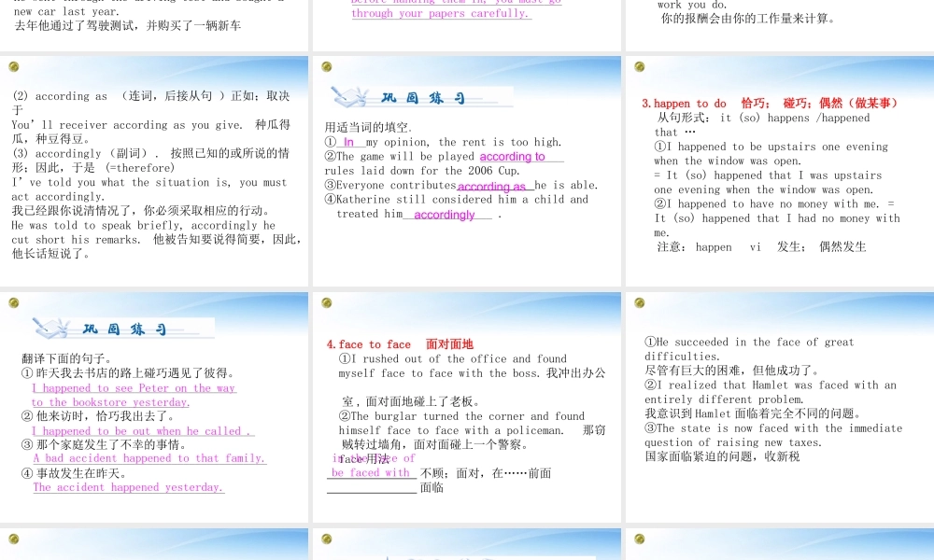Click '① 昨天我去书店的路上碰巧遇见了彼得。'
Viewport: 934px width, 560px height.
click(x=129, y=373)
